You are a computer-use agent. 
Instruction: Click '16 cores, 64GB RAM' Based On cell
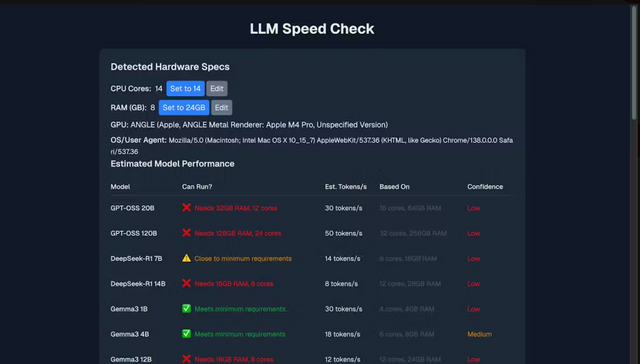[x=410, y=208]
